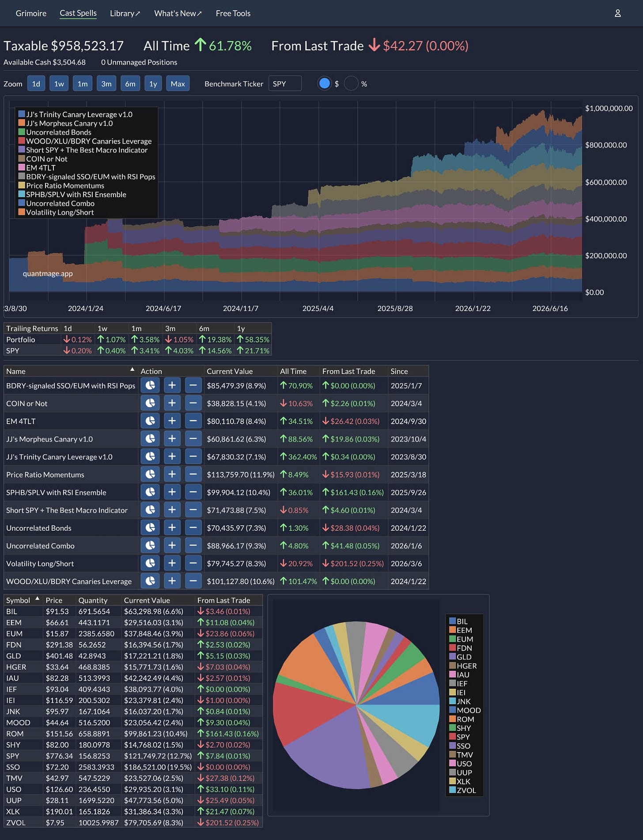
Task: Toggle the SSO swatch in pie legend
Action: (452, 746)
